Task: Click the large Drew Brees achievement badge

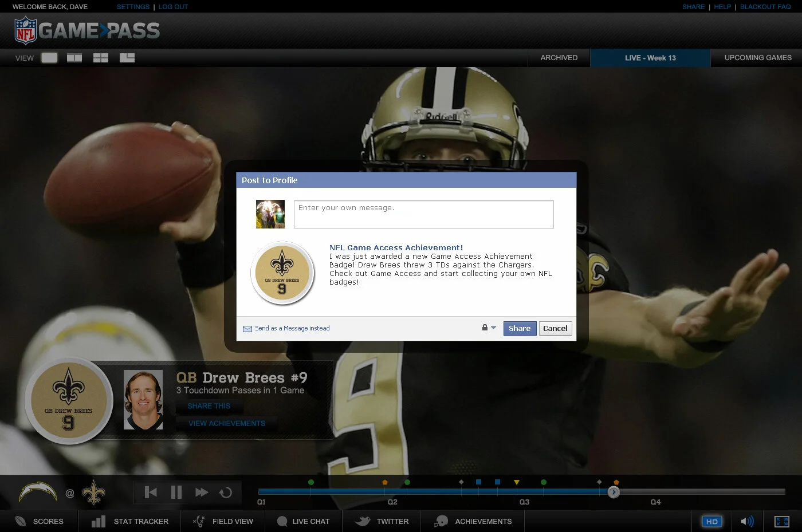Action: pos(69,400)
